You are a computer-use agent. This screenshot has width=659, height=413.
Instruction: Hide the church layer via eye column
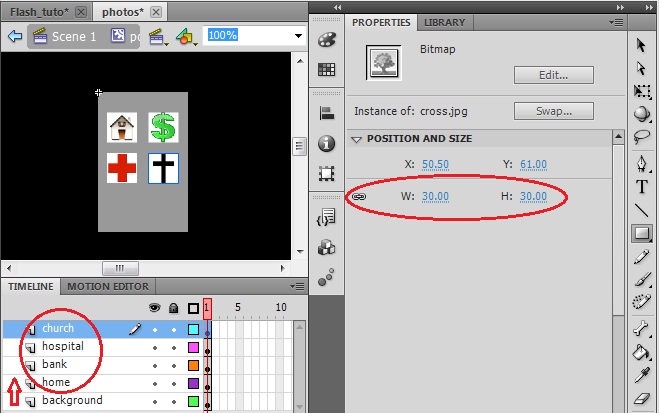tap(155, 330)
